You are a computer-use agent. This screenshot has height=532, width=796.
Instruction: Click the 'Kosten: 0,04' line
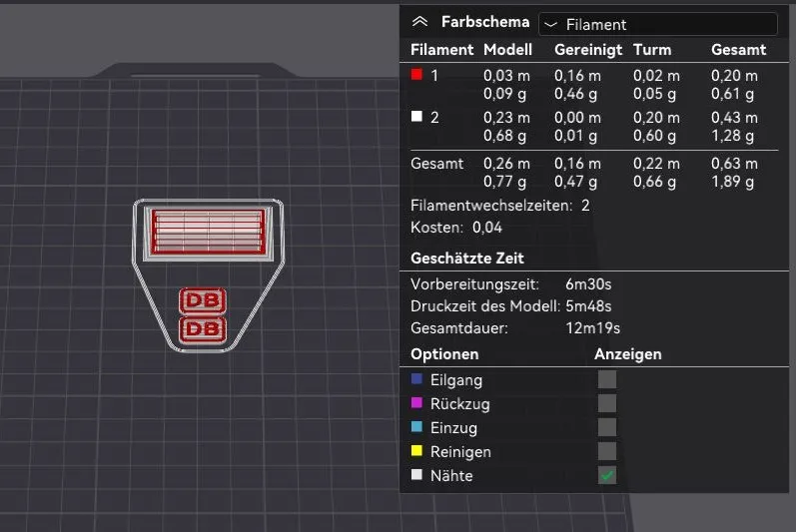pyautogui.click(x=456, y=228)
